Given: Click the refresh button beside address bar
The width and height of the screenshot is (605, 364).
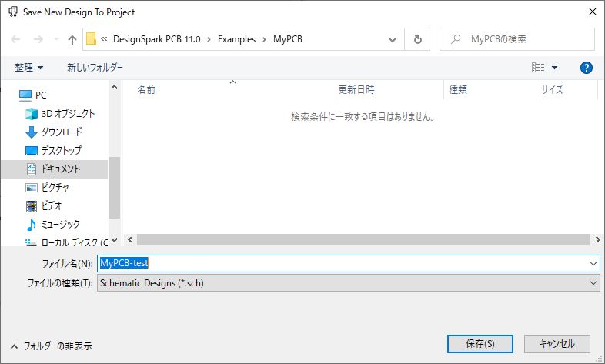Looking at the screenshot, I should click(x=417, y=39).
